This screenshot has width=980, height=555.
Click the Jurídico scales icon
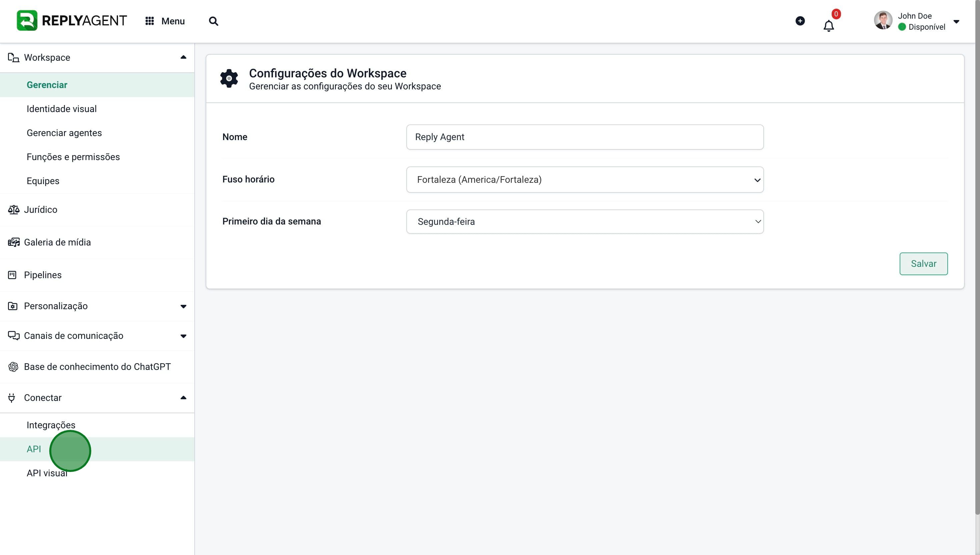(13, 210)
